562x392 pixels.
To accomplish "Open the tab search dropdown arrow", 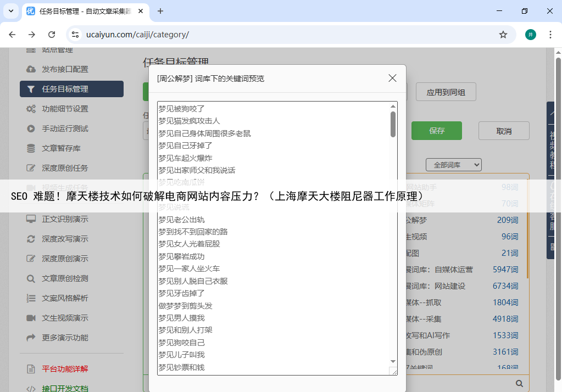I will [11, 11].
